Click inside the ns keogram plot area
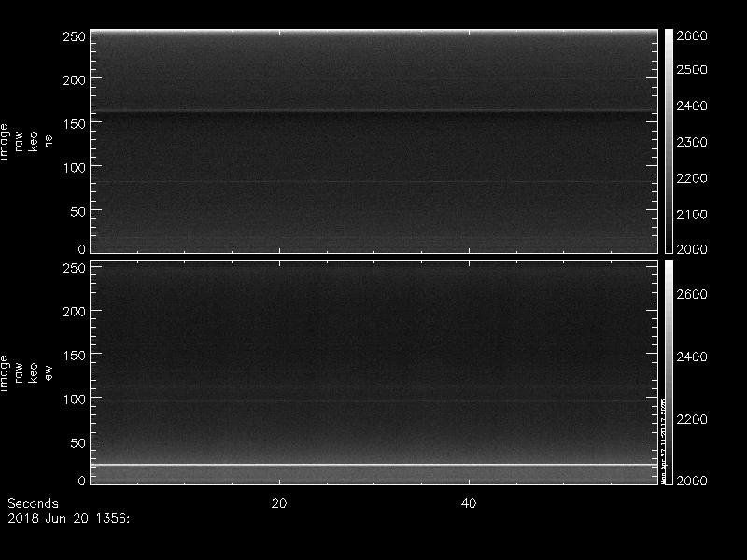Viewport: 747px width, 560px height. coord(374,141)
